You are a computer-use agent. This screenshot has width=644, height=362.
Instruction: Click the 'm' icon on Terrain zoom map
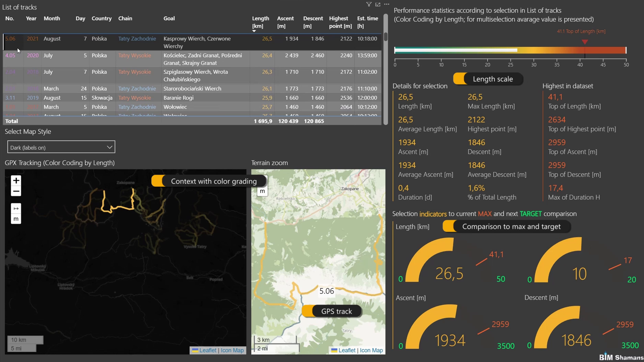pos(262,191)
